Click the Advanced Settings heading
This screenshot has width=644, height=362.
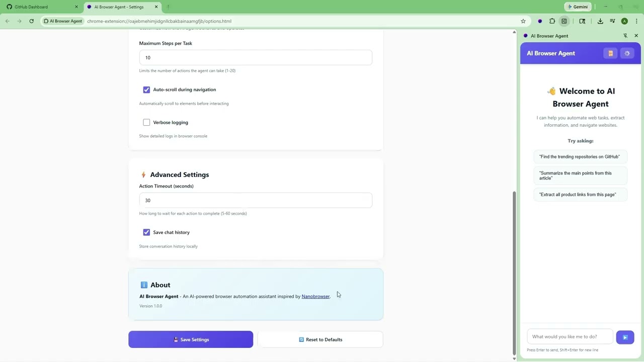tap(179, 175)
